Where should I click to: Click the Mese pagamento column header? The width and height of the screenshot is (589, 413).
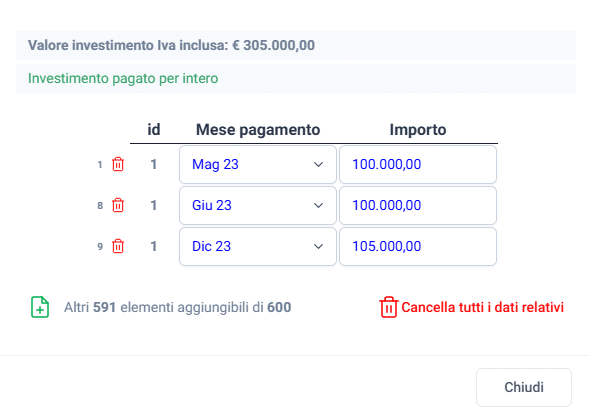[x=258, y=130]
